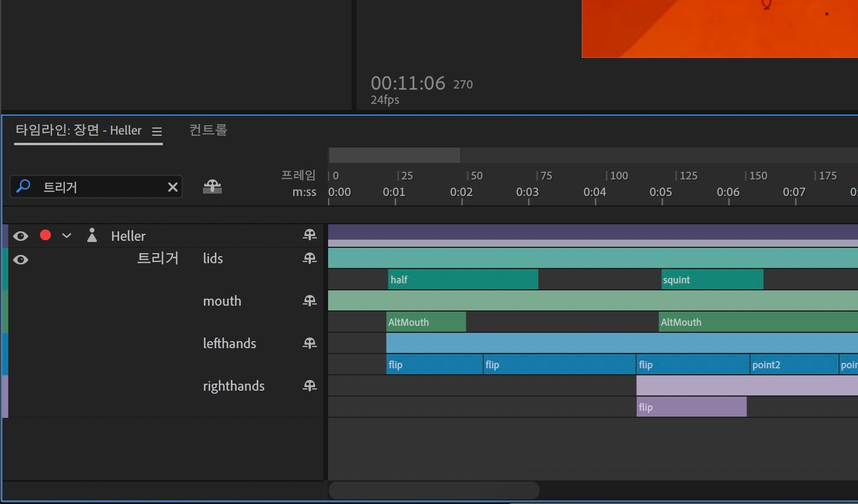The height and width of the screenshot is (504, 858).
Task: Click the horizontal scrollbar below the timeline
Action: pyautogui.click(x=434, y=490)
